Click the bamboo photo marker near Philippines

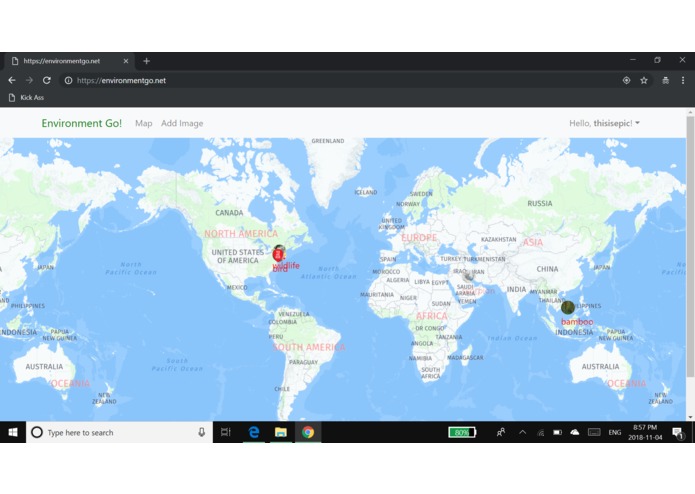[568, 307]
